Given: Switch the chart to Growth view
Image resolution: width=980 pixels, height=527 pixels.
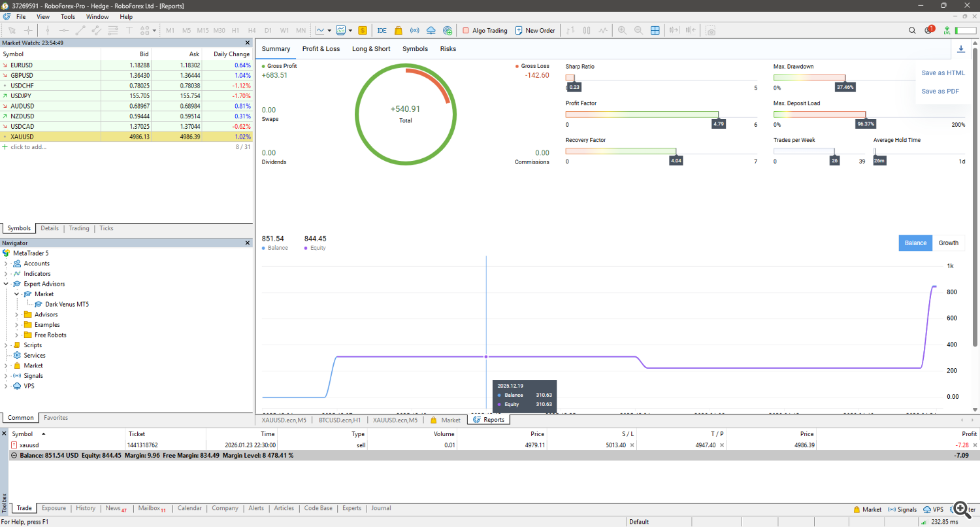Looking at the screenshot, I should [x=948, y=243].
